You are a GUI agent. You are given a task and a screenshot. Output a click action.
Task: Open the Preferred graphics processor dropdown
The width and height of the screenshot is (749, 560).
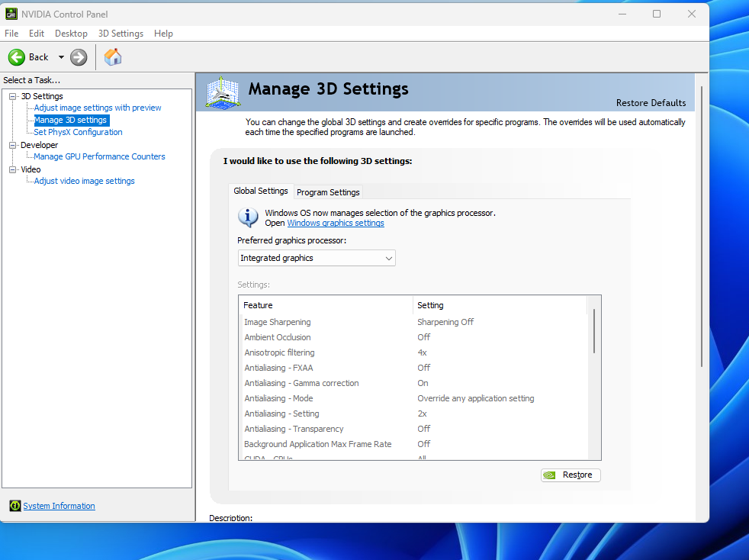(x=317, y=258)
